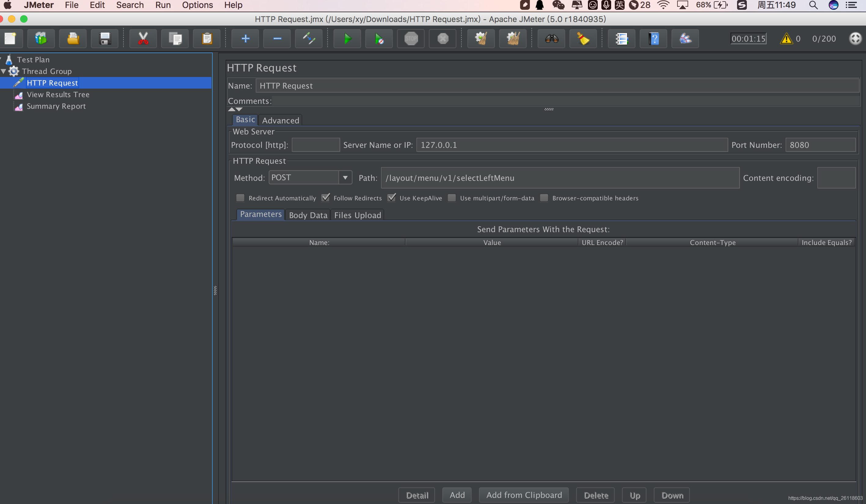Open the Edit menu
The image size is (866, 504).
coord(97,5)
